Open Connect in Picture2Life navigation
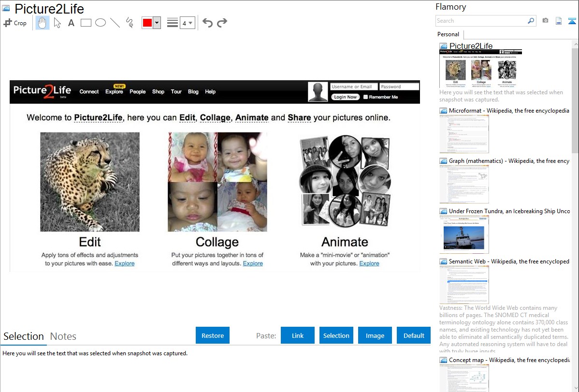The height and width of the screenshot is (392, 579). click(89, 92)
